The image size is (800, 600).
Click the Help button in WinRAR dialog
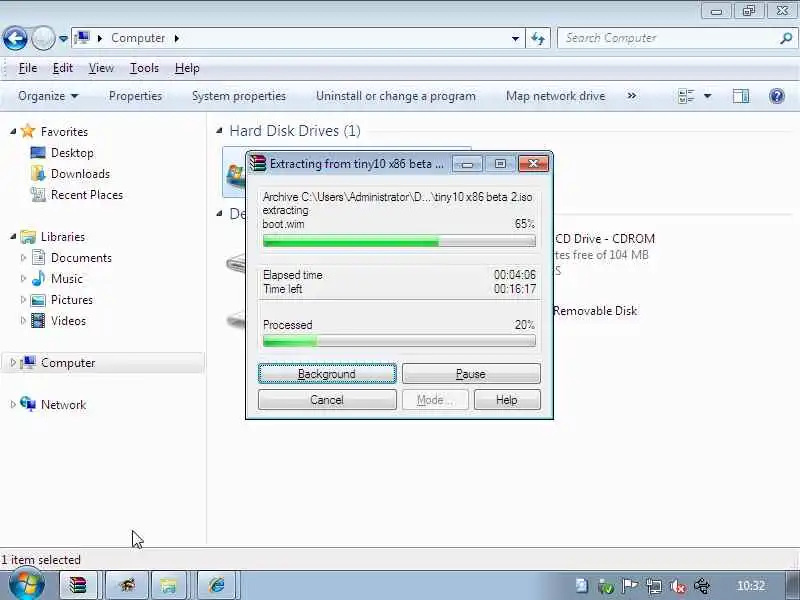click(507, 399)
